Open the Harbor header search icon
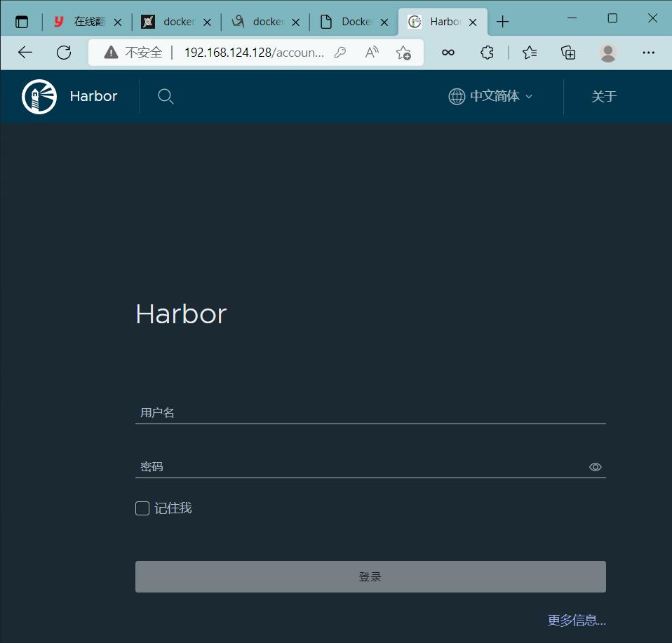 pos(166,96)
